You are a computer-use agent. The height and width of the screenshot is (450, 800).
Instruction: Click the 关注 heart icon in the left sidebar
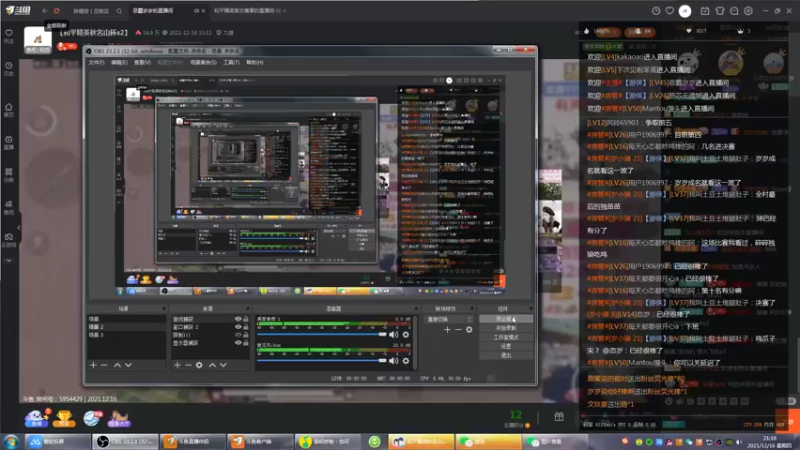point(9,35)
